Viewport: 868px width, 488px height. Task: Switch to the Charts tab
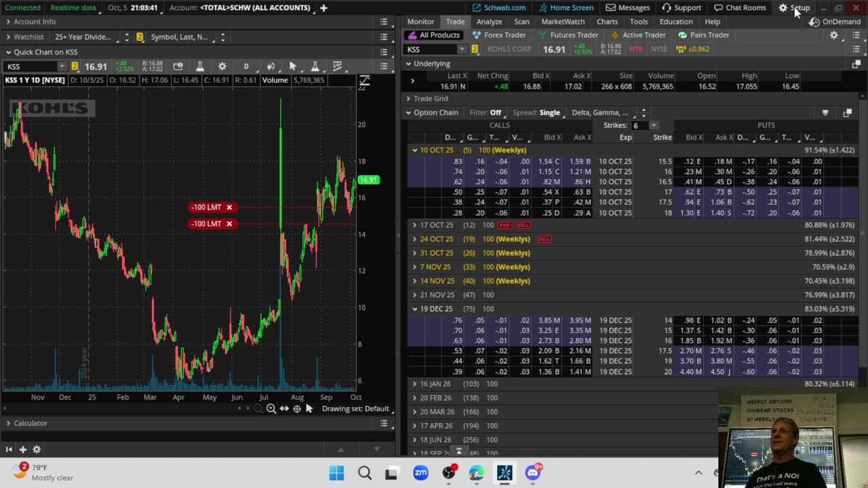pyautogui.click(x=607, y=22)
